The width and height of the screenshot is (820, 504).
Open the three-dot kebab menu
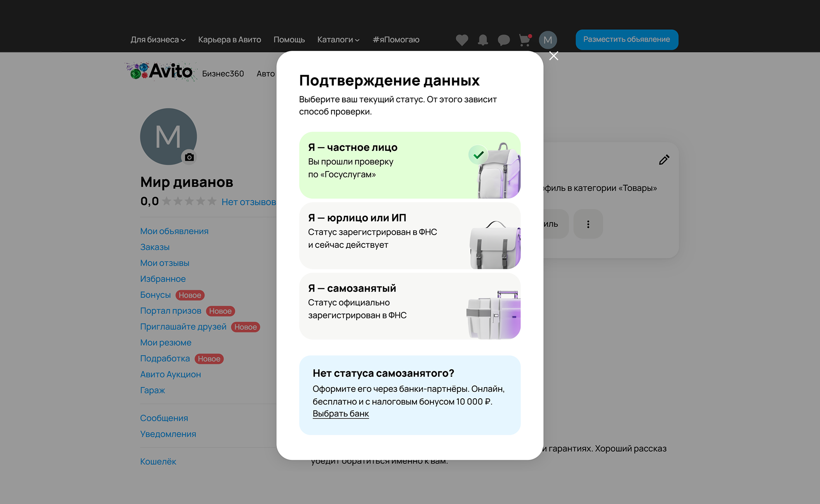(588, 223)
